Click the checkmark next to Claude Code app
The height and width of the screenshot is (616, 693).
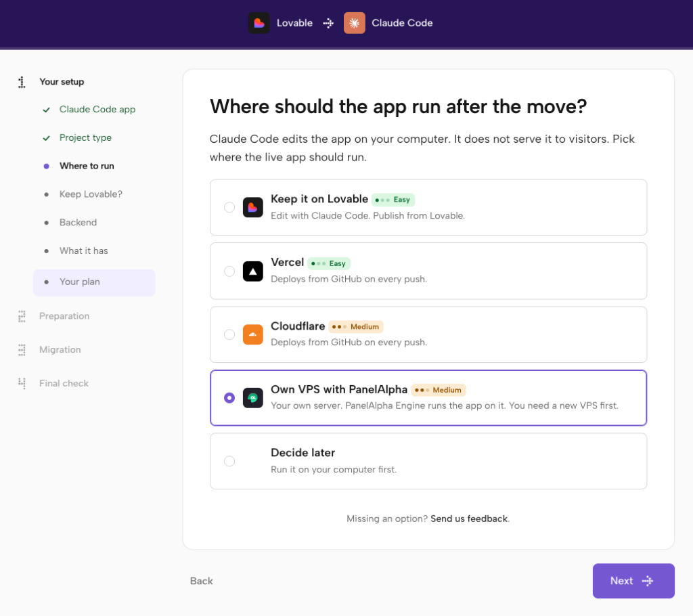47,110
